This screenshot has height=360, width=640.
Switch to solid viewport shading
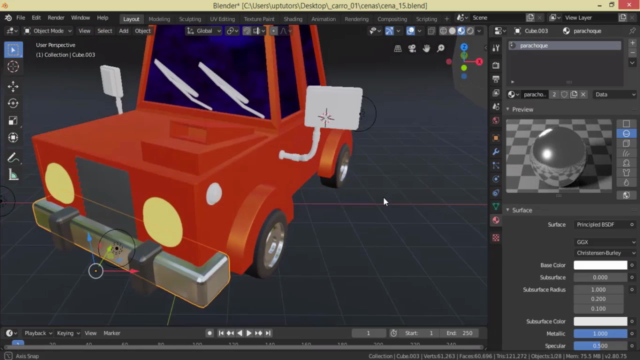click(x=452, y=31)
